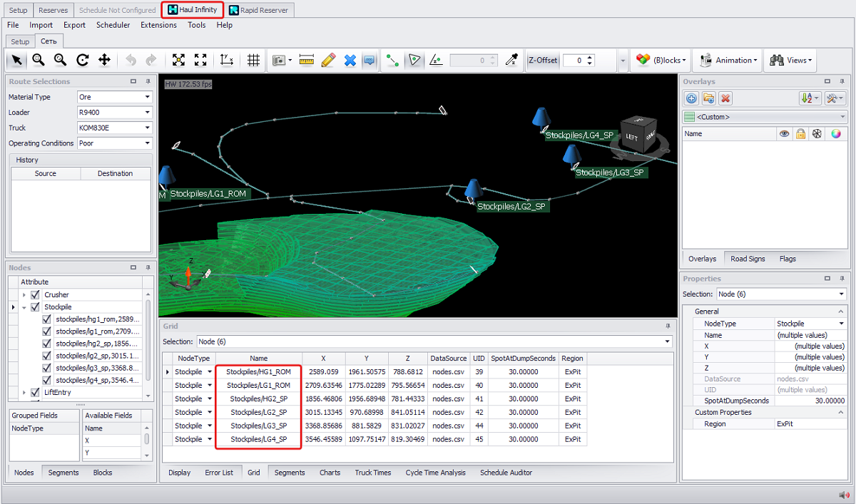Screen dimensions: 856x504
Task: Open the Scheduler menu
Action: [x=113, y=25]
